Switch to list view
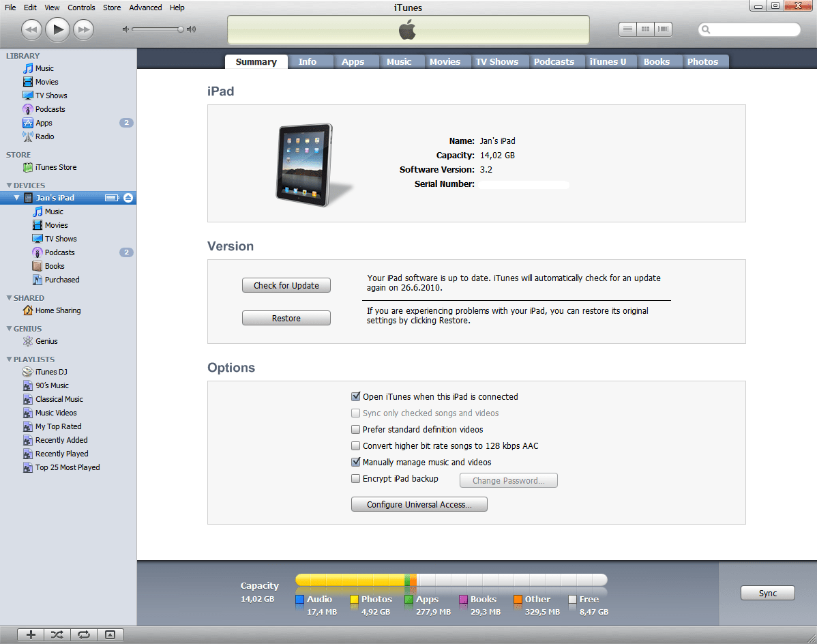 click(x=628, y=29)
